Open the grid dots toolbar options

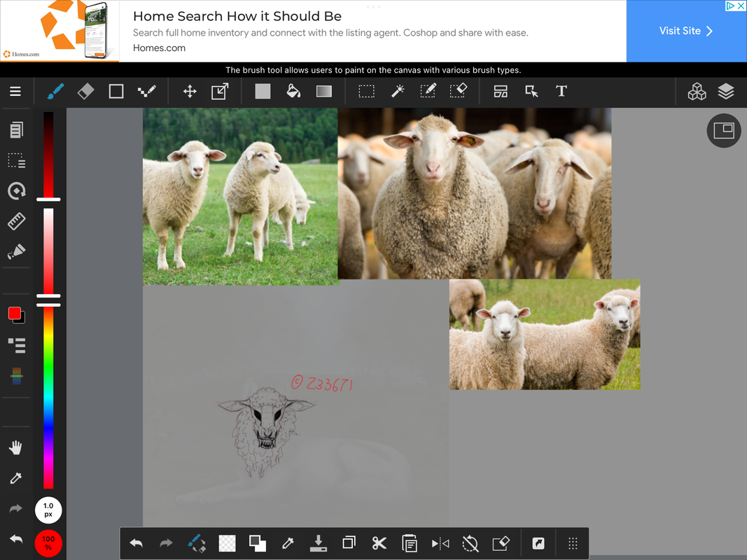pyautogui.click(x=573, y=543)
